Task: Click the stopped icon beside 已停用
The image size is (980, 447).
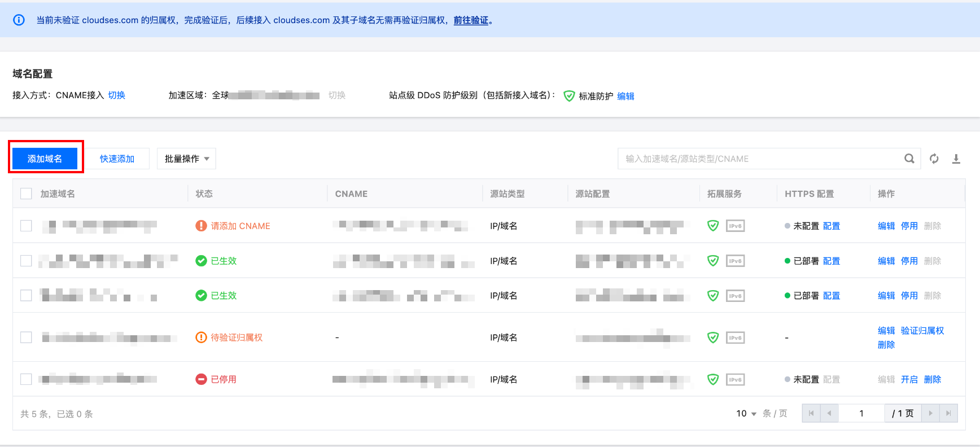Action: pos(201,379)
